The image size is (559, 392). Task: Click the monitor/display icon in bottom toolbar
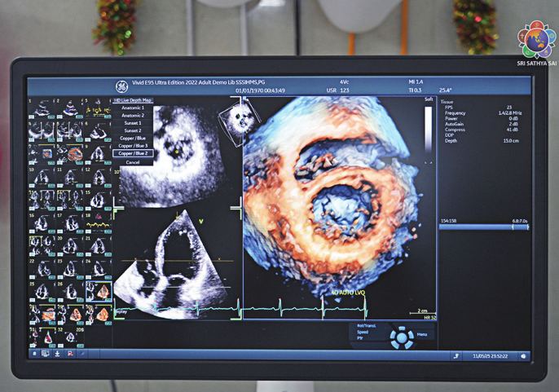click(46, 354)
